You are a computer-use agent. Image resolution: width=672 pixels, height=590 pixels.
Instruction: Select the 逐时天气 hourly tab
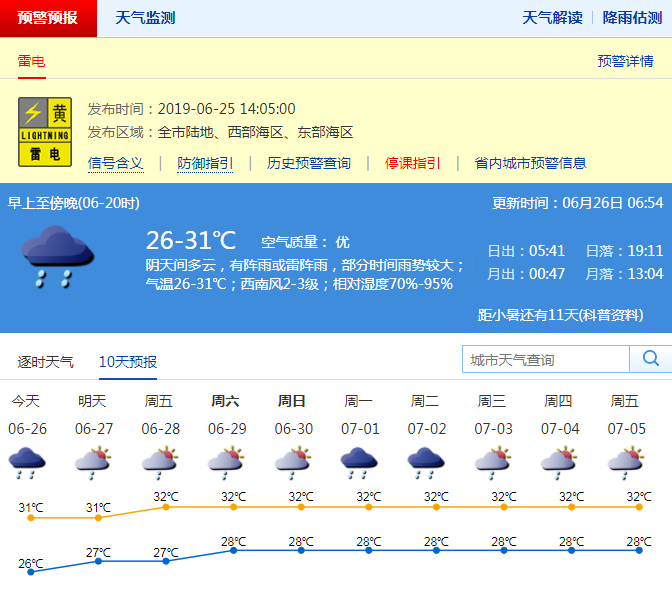coord(46,361)
